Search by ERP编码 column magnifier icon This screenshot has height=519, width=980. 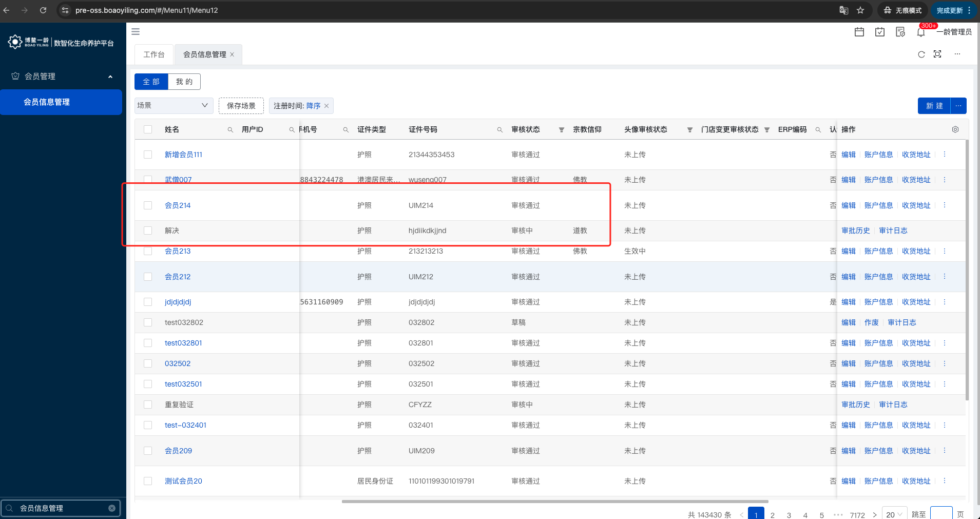(x=818, y=130)
